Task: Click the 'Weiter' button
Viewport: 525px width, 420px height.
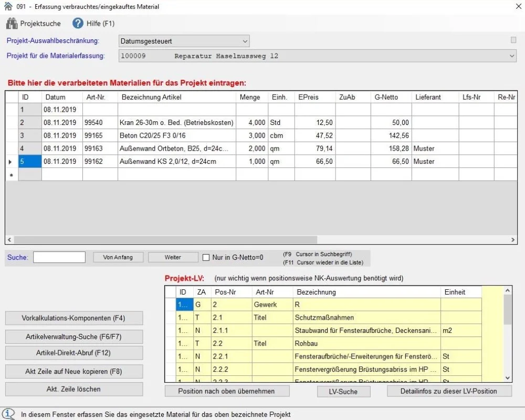Action: pos(173,257)
